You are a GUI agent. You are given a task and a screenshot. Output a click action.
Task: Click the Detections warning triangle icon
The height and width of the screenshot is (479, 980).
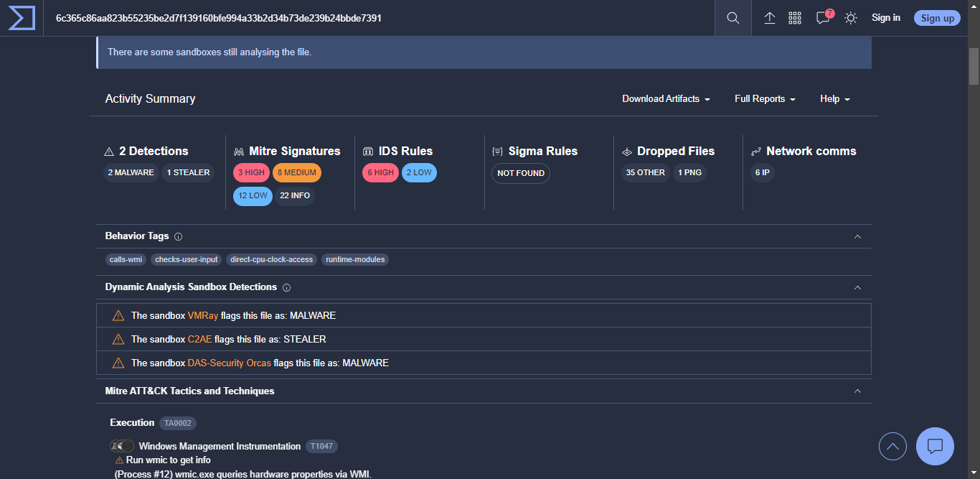[x=109, y=152]
